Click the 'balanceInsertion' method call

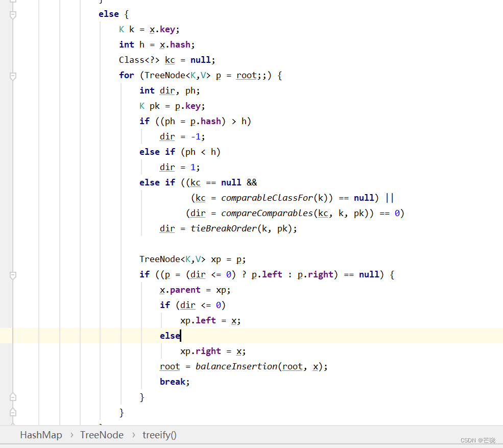[236, 366]
